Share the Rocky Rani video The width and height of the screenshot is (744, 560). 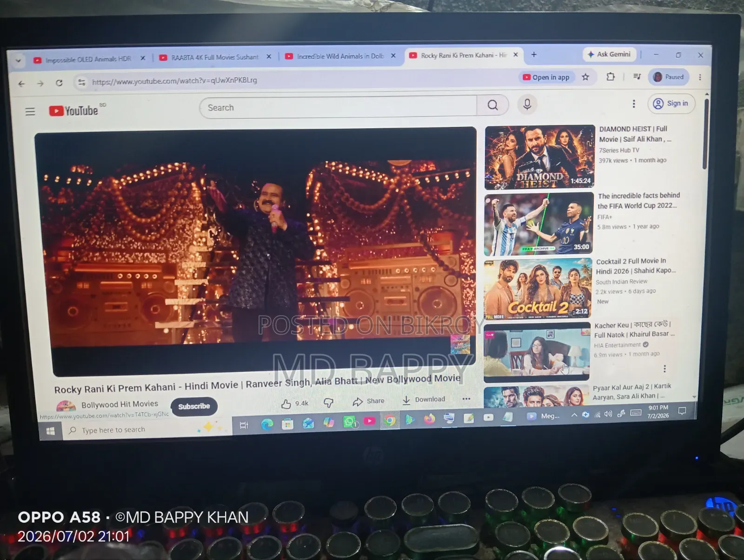[x=368, y=401]
